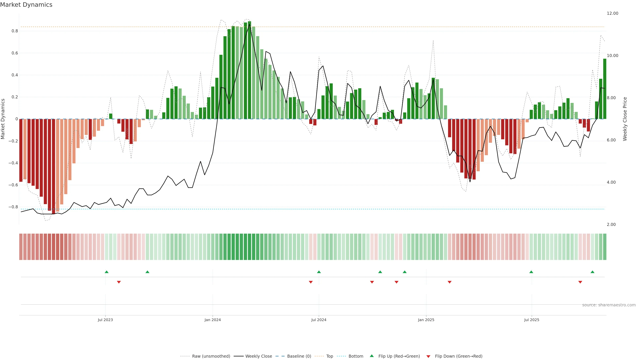Select the Flip Up marker at Jul 2024

point(319,272)
